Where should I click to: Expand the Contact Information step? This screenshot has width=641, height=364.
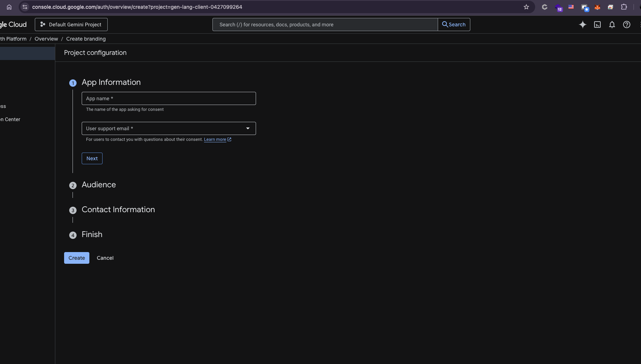pos(118,210)
